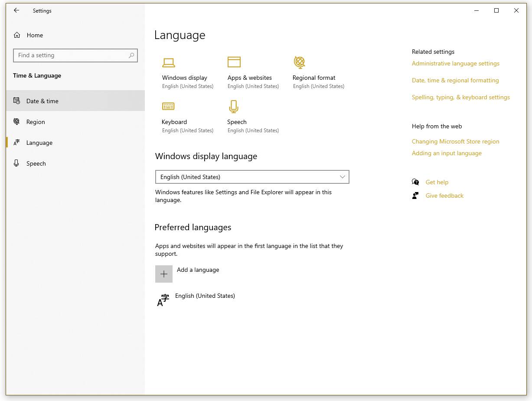Focus the Find a setting search box
Screen dimensions: 532x401
(x=72, y=55)
